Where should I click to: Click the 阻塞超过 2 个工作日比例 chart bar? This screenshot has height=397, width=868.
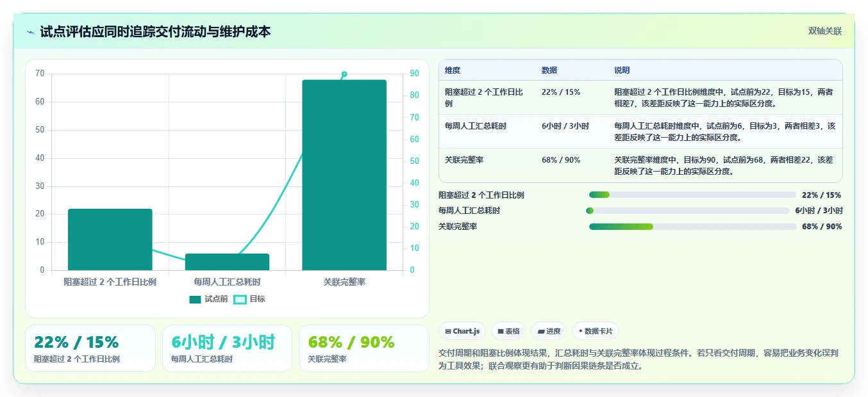[110, 239]
